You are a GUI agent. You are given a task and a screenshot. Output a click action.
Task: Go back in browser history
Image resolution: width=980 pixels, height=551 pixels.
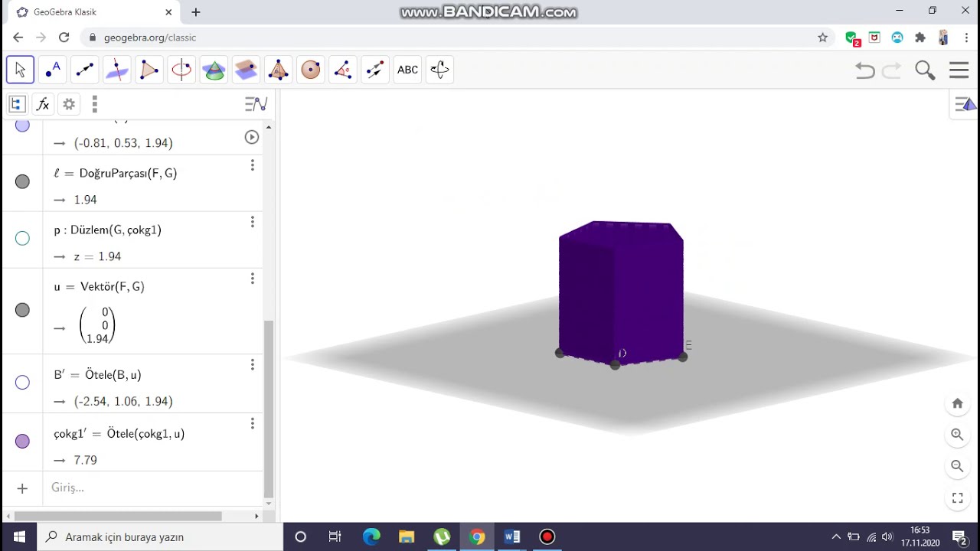point(18,37)
